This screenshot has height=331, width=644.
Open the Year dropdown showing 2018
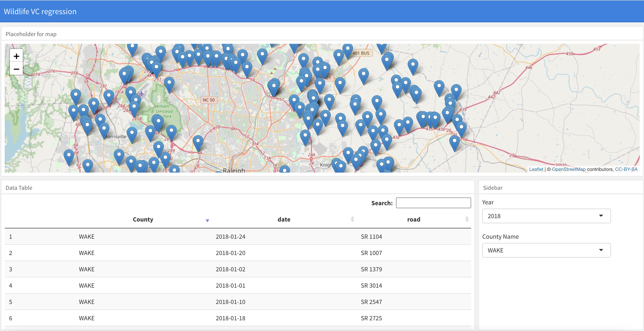coord(546,216)
